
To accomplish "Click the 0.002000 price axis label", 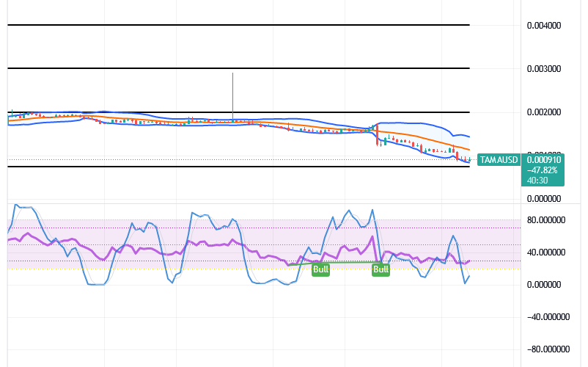I will click(x=544, y=112).
